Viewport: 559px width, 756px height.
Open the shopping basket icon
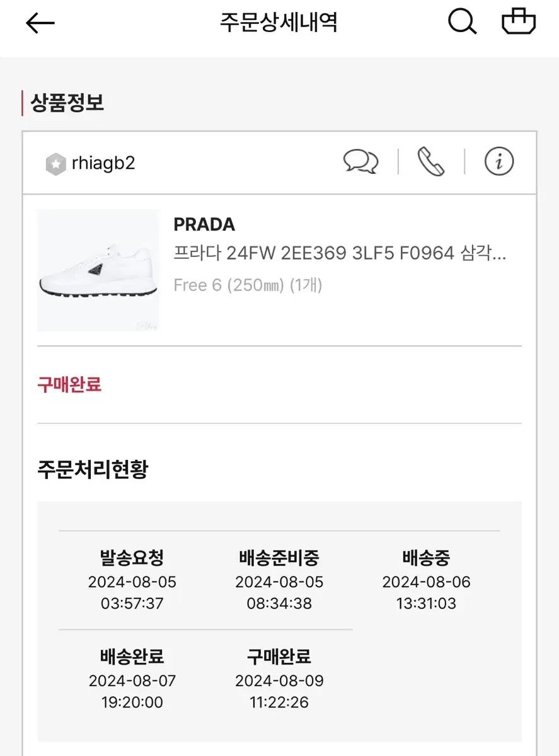click(x=518, y=22)
